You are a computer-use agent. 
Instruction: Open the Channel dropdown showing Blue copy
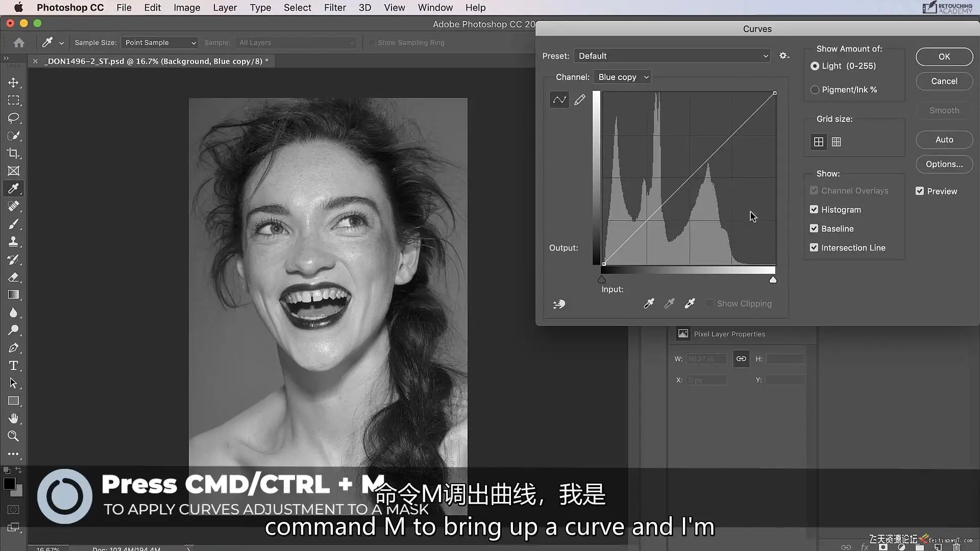click(x=622, y=77)
